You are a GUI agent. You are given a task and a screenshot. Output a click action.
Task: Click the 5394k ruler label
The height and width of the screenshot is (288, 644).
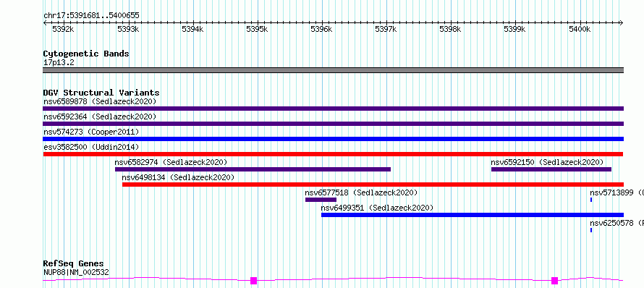[x=192, y=29]
